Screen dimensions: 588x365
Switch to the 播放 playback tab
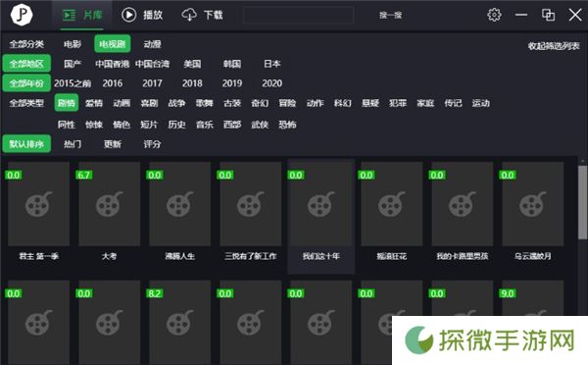click(x=142, y=15)
